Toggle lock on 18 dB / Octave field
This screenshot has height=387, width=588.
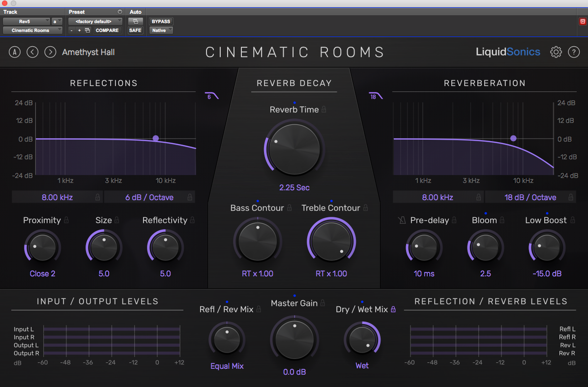(571, 197)
